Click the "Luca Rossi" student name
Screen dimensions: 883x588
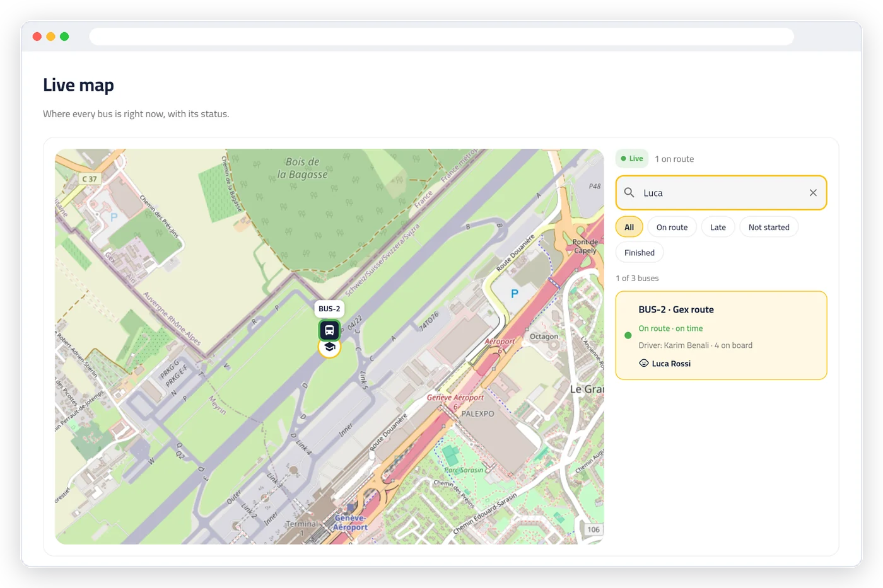(x=671, y=364)
